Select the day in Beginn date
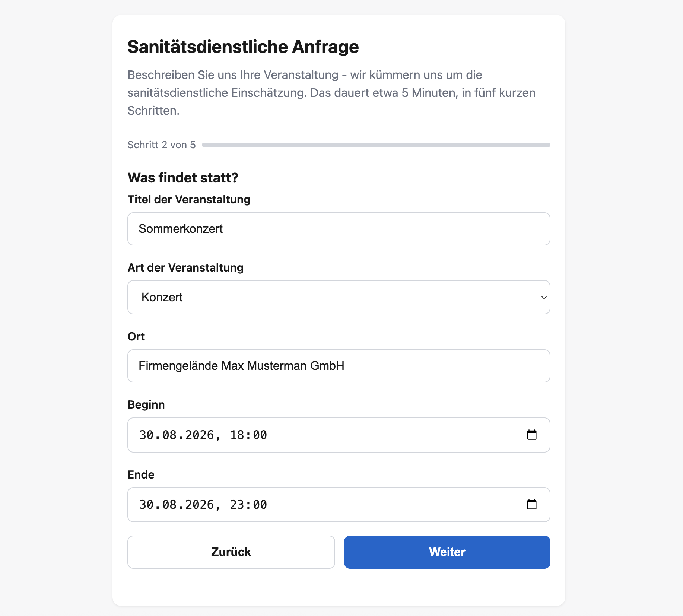This screenshot has width=683, height=616. [x=147, y=435]
